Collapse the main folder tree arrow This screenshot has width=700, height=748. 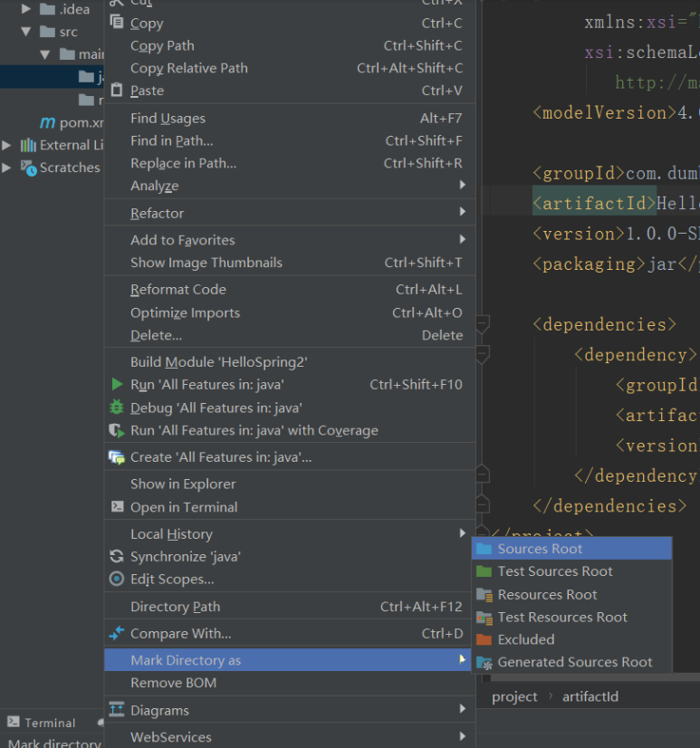45,54
